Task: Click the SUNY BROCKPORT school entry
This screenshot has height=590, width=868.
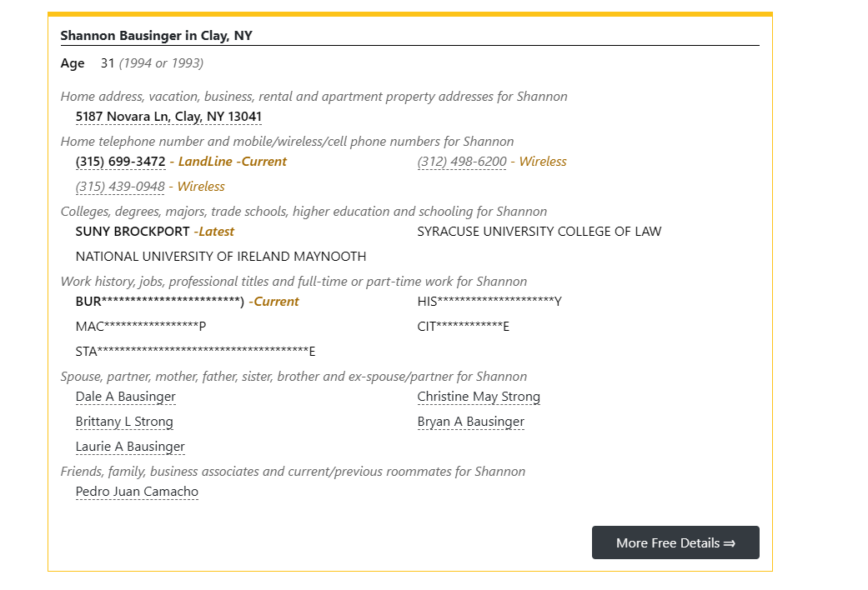Action: (133, 232)
